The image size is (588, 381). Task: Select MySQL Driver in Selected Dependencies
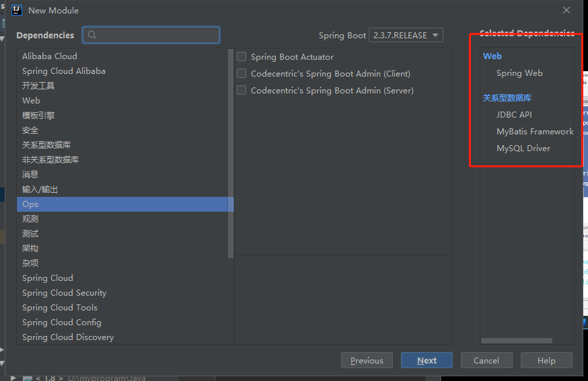point(523,149)
